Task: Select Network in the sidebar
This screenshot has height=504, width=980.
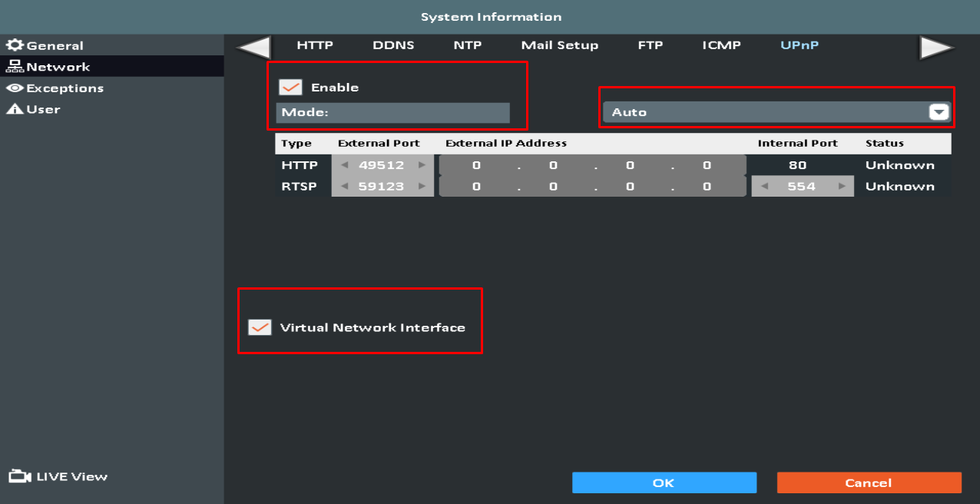Action: (x=112, y=67)
